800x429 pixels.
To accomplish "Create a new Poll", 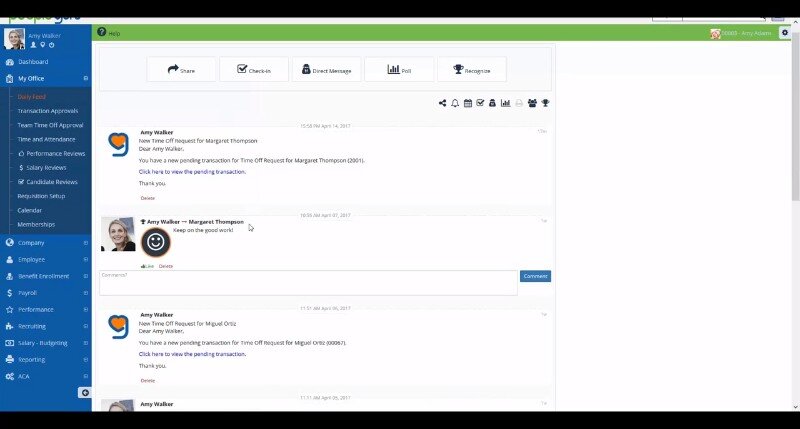I will (x=399, y=70).
